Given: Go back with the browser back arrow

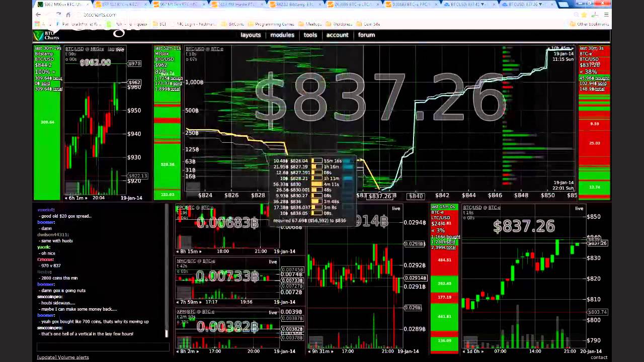Looking at the screenshot, I should (38, 15).
